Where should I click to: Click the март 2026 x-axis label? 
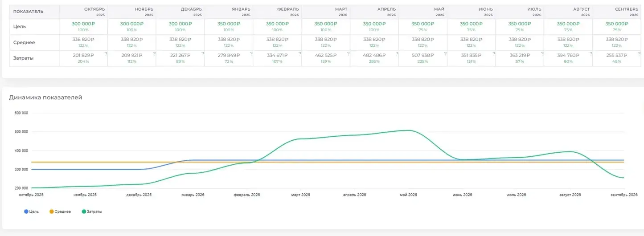coord(300,195)
